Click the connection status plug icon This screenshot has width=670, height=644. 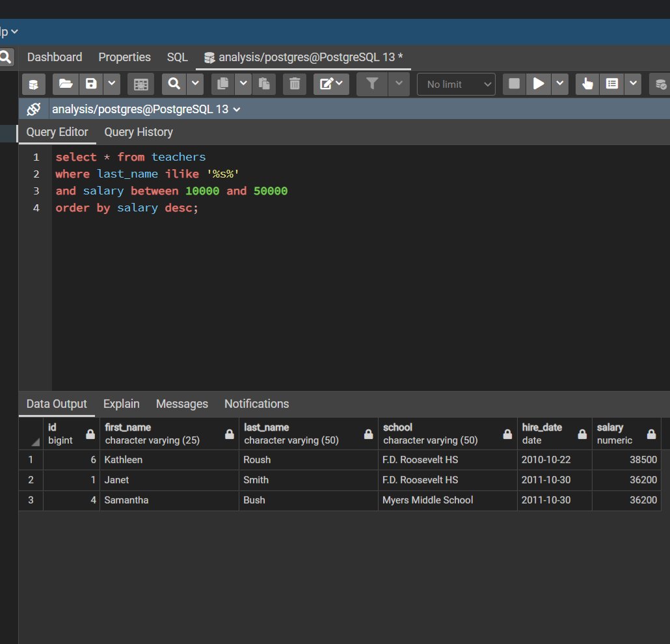[x=34, y=109]
